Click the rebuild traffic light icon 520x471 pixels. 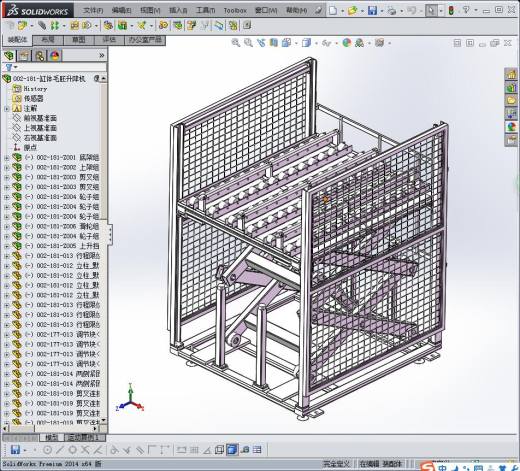(x=451, y=11)
